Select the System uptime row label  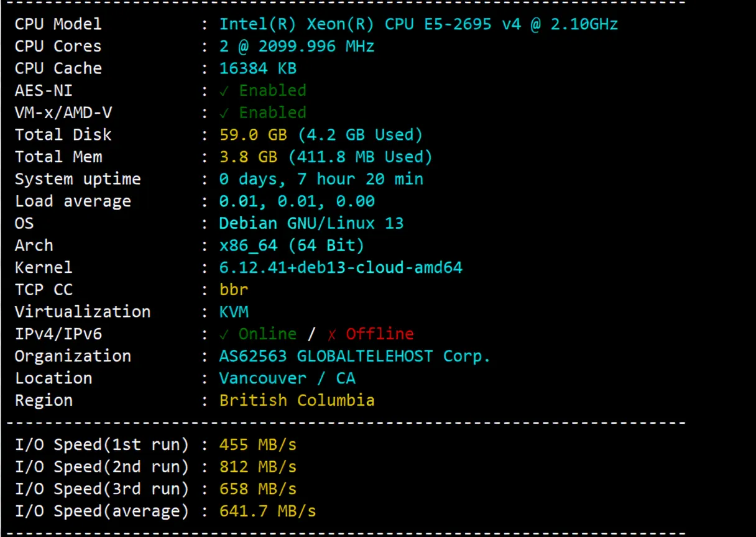[x=78, y=179]
